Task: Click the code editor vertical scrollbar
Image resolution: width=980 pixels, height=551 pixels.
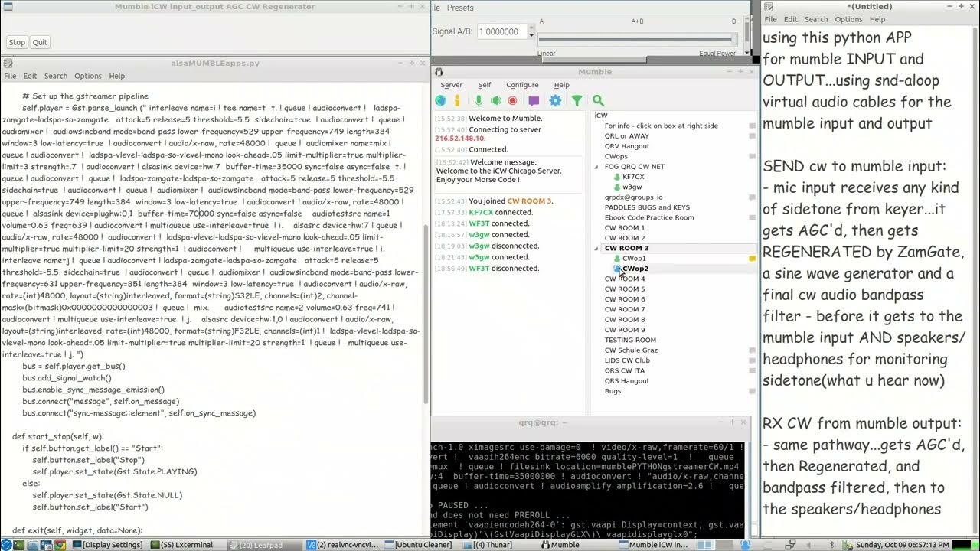Action: click(426, 314)
